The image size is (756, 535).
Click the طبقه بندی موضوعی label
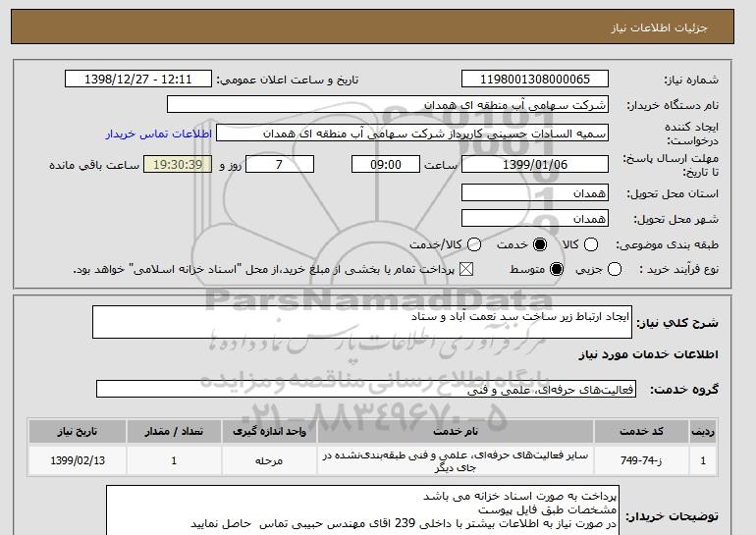click(667, 244)
